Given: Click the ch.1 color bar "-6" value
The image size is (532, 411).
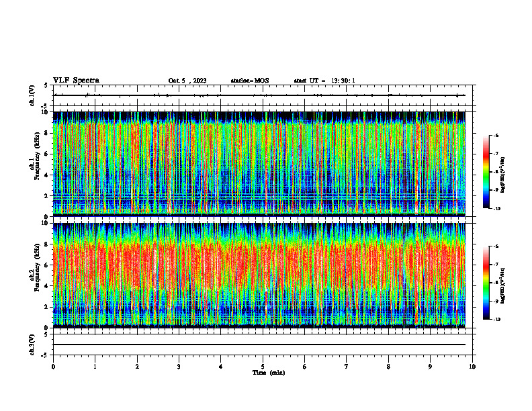Looking at the screenshot, I should pyautogui.click(x=496, y=135).
